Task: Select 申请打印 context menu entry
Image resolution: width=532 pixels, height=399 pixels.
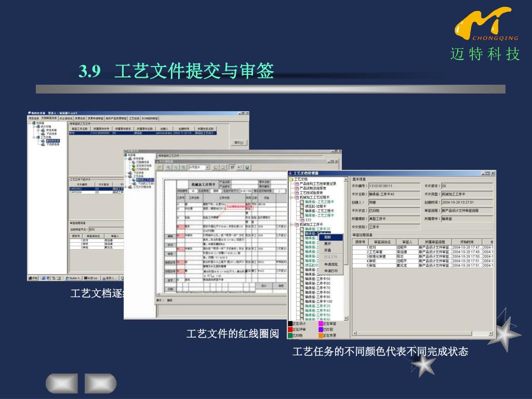Action: pos(331,271)
